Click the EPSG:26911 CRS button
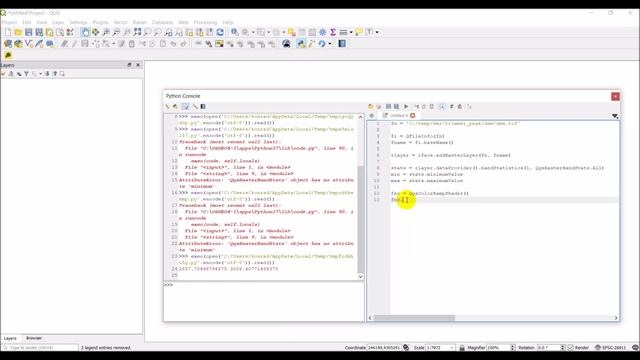 click(611, 348)
